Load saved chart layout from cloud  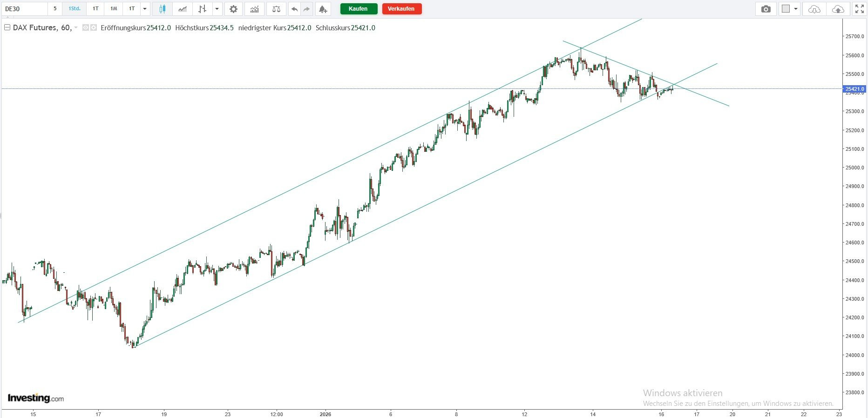[814, 9]
